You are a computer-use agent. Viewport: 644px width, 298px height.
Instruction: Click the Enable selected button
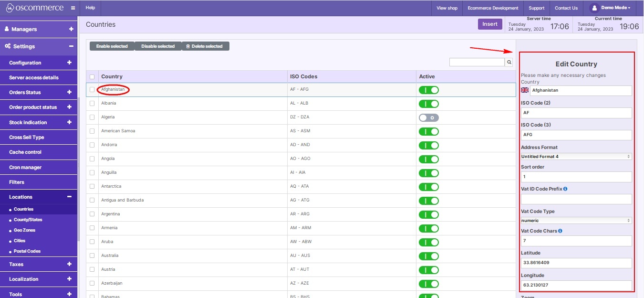(111, 46)
